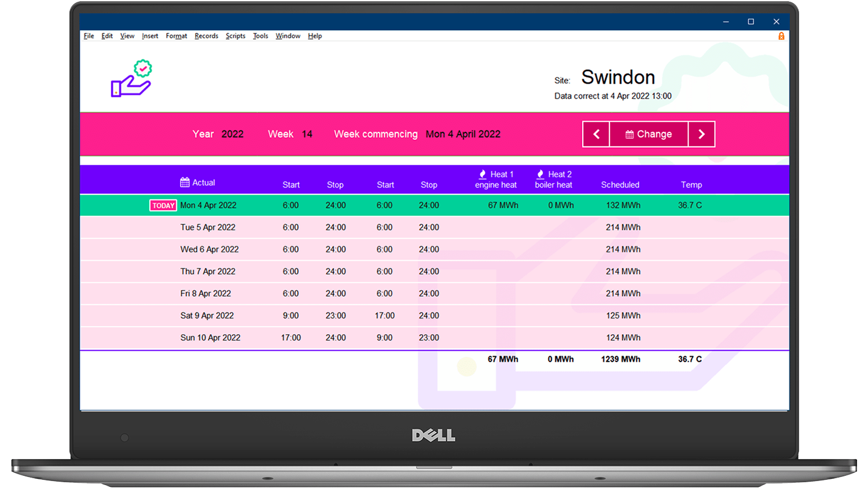This screenshot has width=868, height=488.
Task: Open the Records menu
Action: [x=206, y=36]
